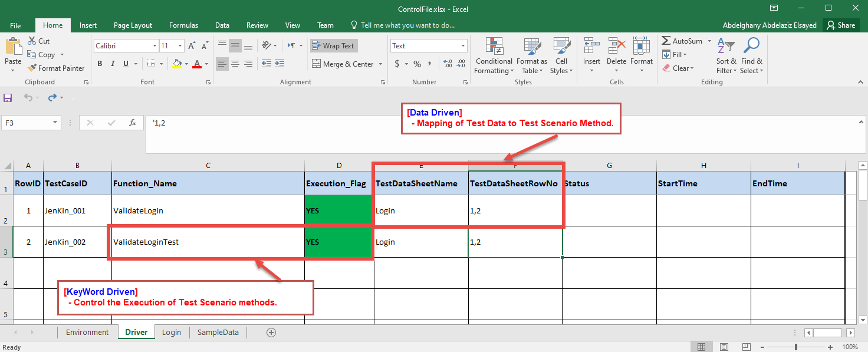Image resolution: width=868 pixels, height=352 pixels.
Task: Toggle Wrap Text
Action: 334,46
